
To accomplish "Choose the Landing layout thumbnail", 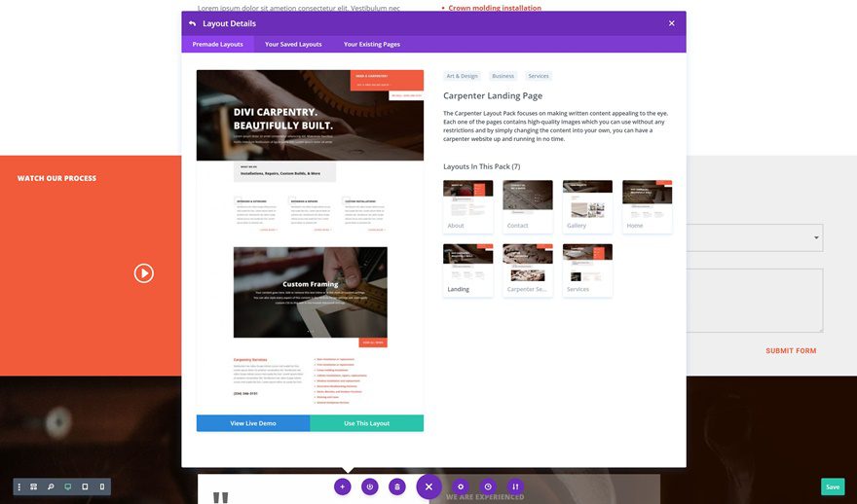I will pyautogui.click(x=467, y=270).
